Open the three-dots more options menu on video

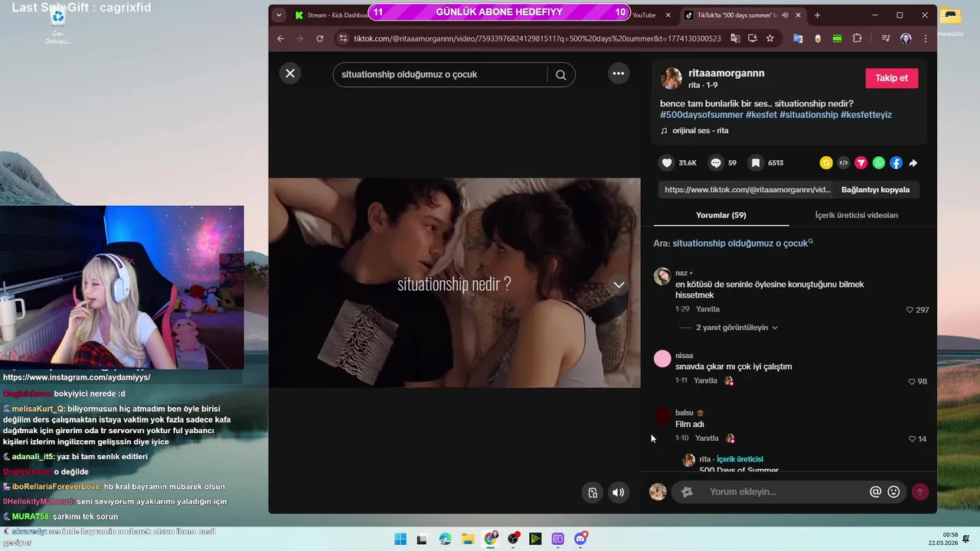tap(619, 73)
